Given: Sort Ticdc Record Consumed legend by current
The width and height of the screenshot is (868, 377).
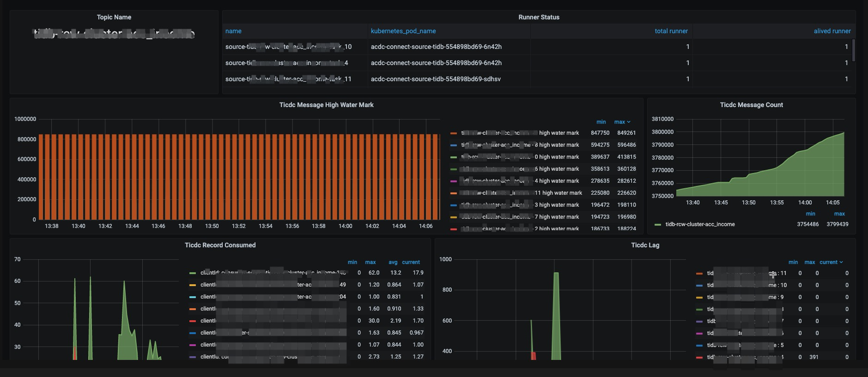Looking at the screenshot, I should point(411,262).
